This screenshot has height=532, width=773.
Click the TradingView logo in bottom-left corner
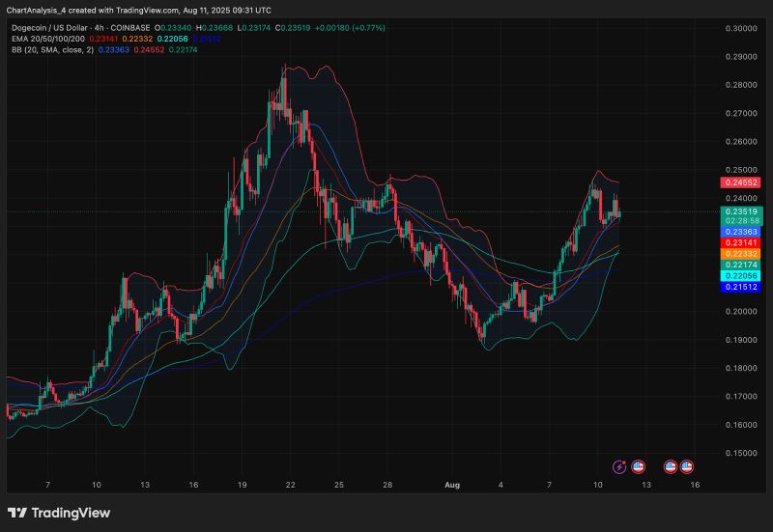pyautogui.click(x=59, y=513)
